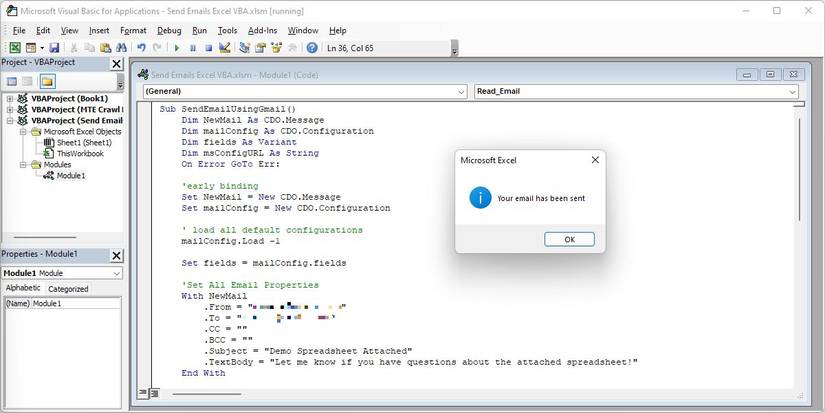Open Project panel toolbar overflow arrow
Viewport: 825px width, 413px height.
[120, 84]
